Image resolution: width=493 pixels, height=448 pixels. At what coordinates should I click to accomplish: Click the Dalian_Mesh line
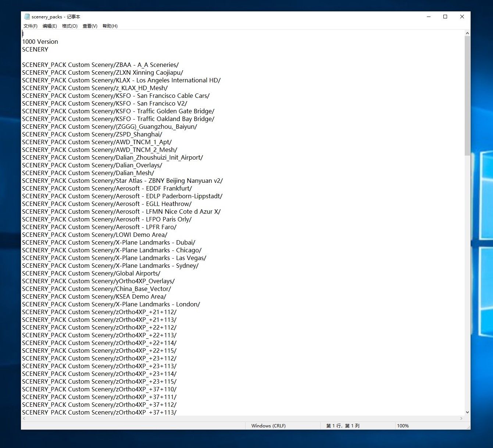(88, 173)
